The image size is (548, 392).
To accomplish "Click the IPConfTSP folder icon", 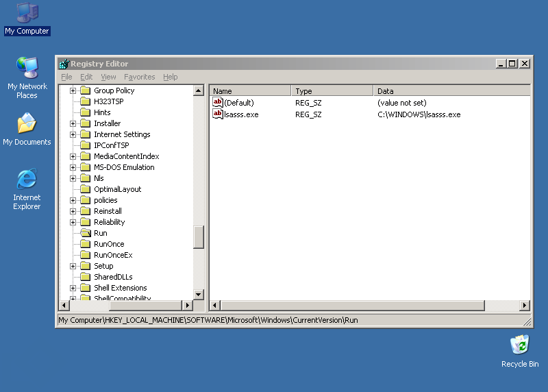I will click(85, 145).
